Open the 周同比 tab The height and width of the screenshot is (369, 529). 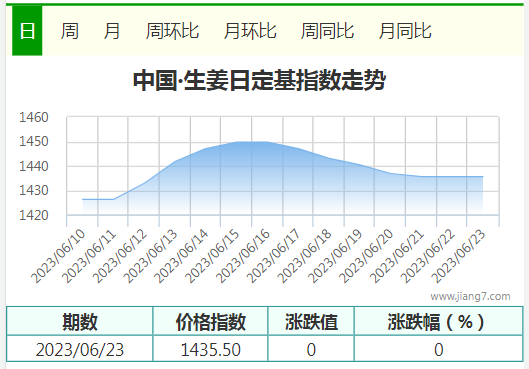tap(327, 31)
